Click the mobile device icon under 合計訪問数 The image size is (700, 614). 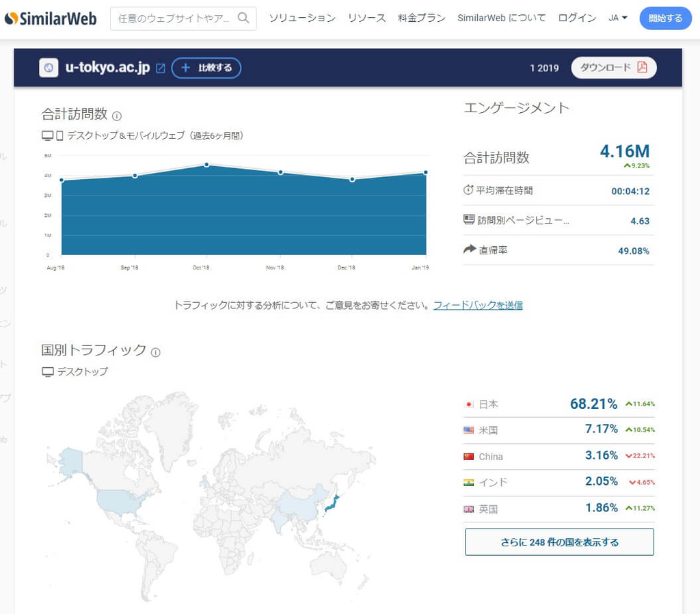(59, 136)
